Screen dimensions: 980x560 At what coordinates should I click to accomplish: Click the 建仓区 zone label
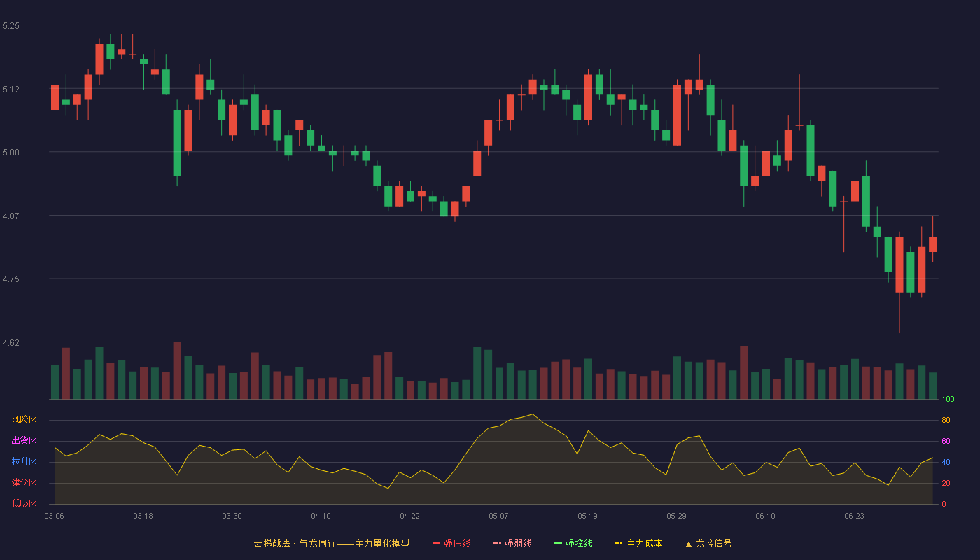click(24, 483)
